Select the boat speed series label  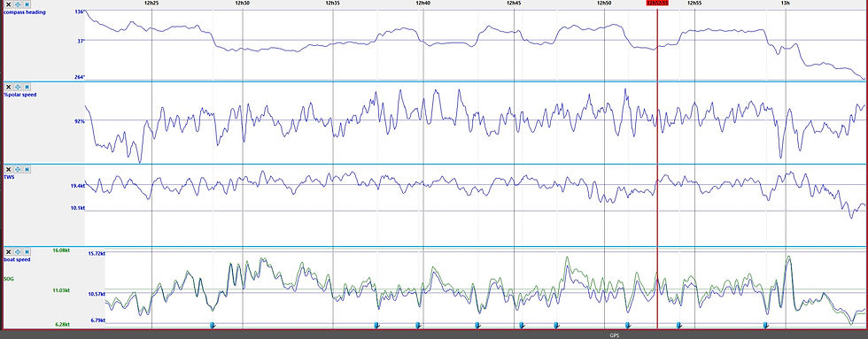click(x=17, y=259)
